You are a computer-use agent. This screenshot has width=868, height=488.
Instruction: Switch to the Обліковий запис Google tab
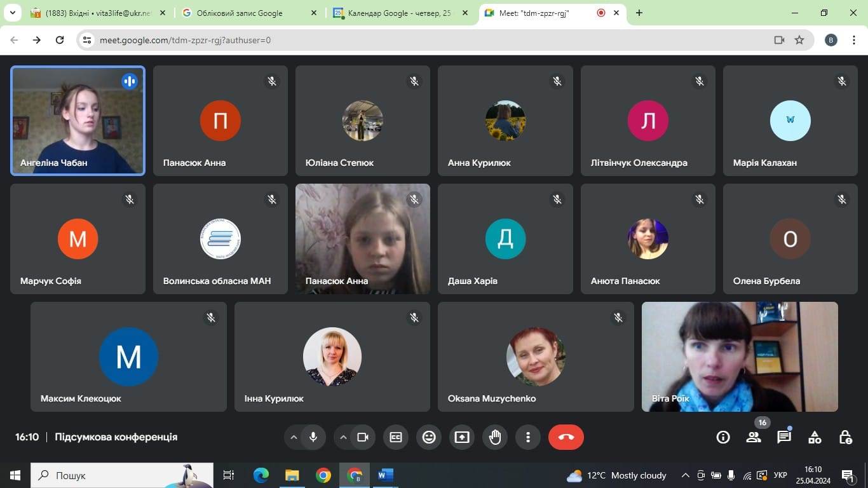coord(248,13)
